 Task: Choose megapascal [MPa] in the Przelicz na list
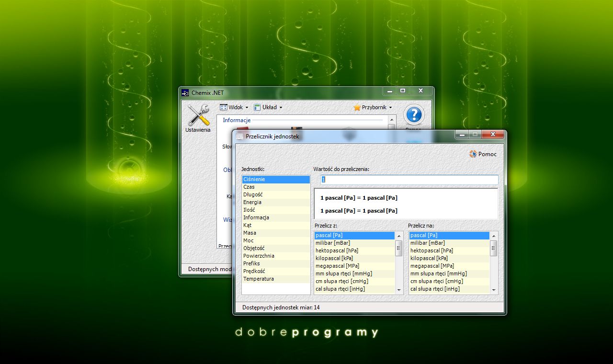pos(449,266)
